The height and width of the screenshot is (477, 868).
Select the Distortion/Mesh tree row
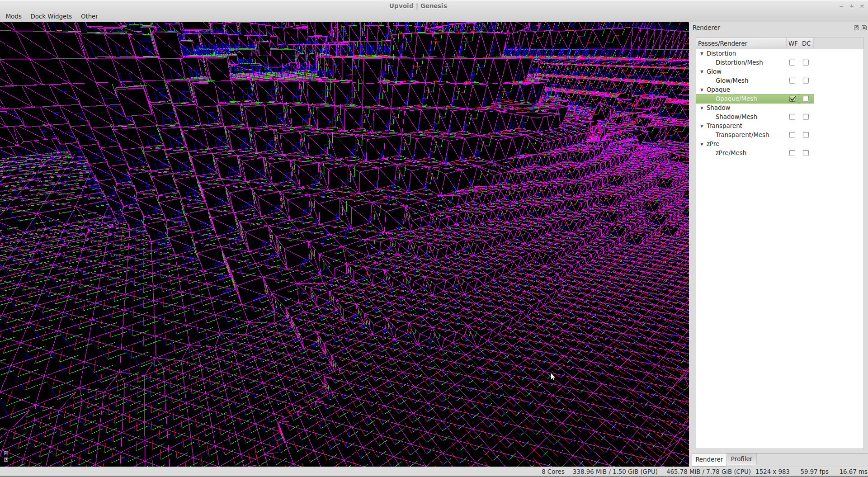coord(739,62)
